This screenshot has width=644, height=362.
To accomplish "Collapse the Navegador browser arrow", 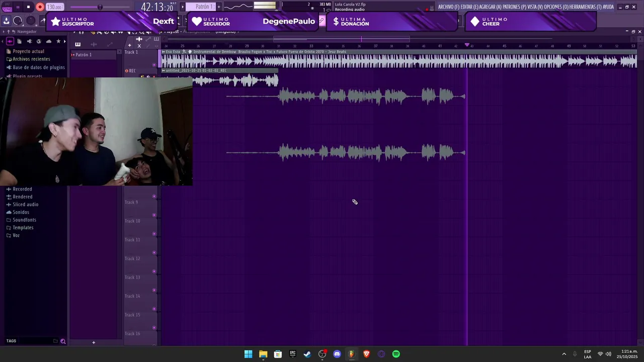I will [x=3, y=32].
